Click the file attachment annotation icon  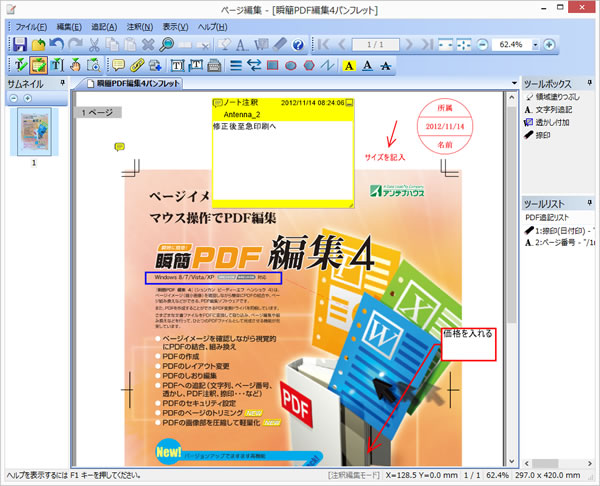tap(155, 65)
